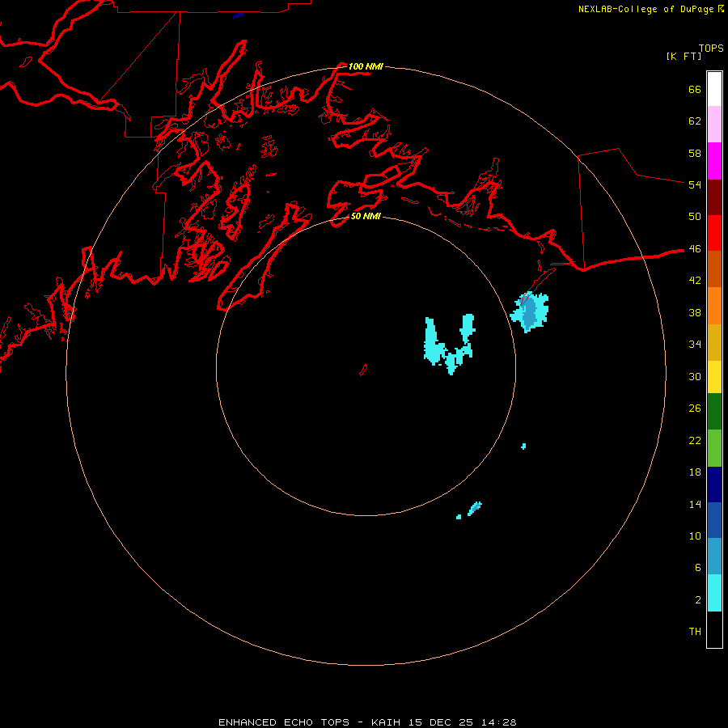The height and width of the screenshot is (728, 728).
Task: Click the legend value '2'
Action: coord(698,600)
